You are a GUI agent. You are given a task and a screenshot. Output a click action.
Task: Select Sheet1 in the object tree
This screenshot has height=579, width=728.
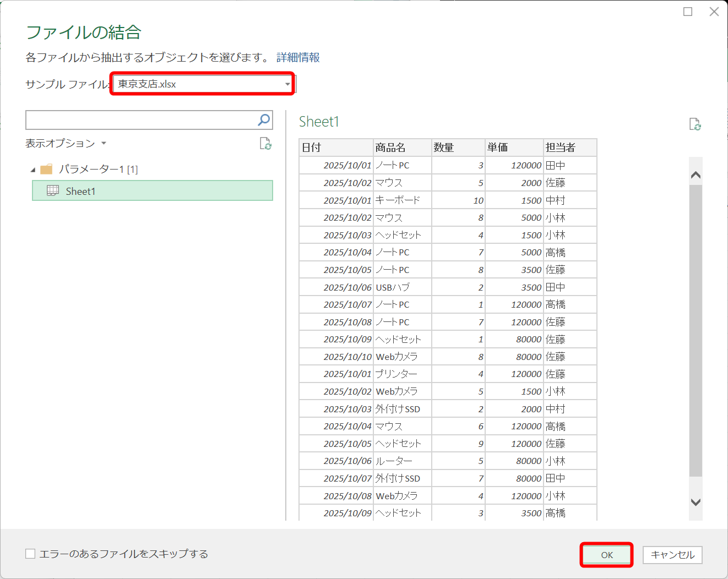coord(81,190)
